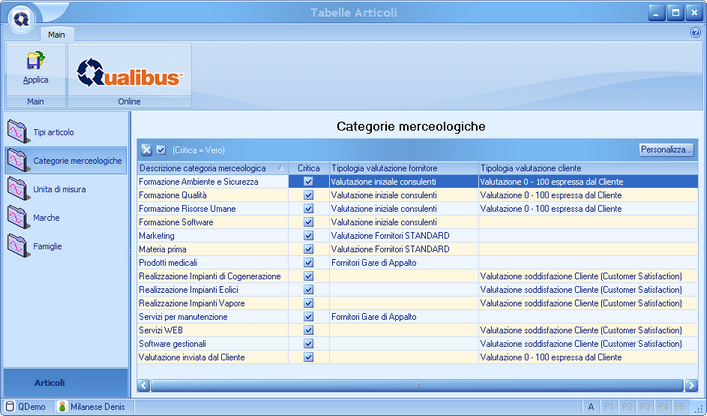Open the Articoli navigation group
707x416 pixels.
[65, 383]
